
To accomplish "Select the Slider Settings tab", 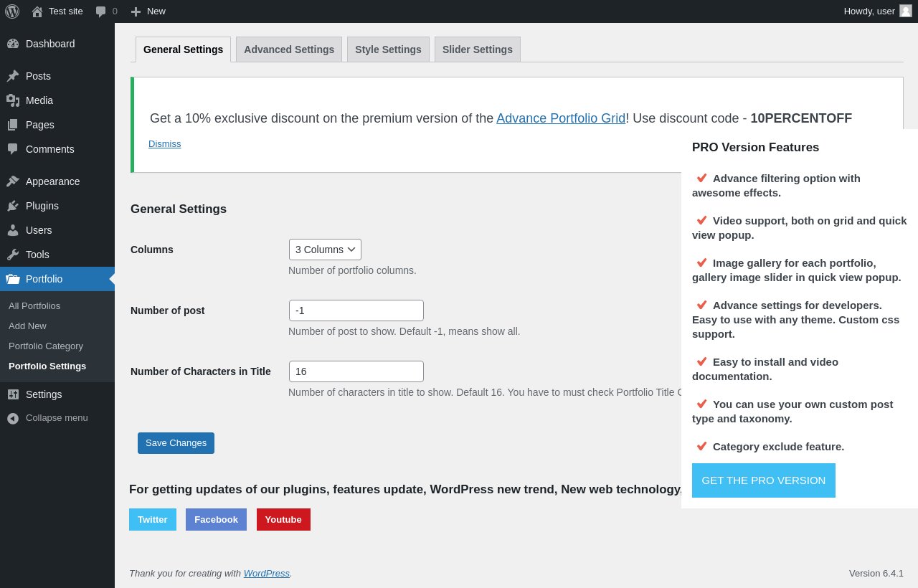I will [478, 49].
